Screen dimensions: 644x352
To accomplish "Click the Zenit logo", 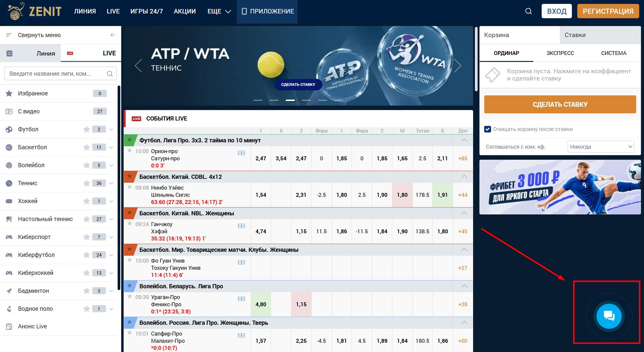I will pos(34,11).
